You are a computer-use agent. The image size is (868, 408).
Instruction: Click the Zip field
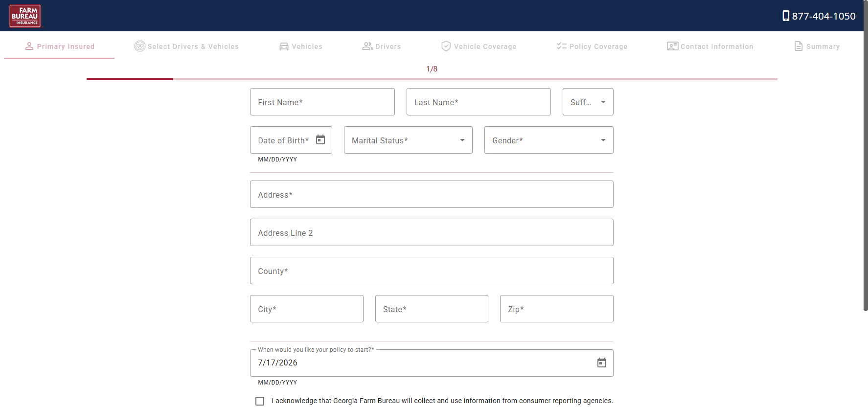(557, 309)
